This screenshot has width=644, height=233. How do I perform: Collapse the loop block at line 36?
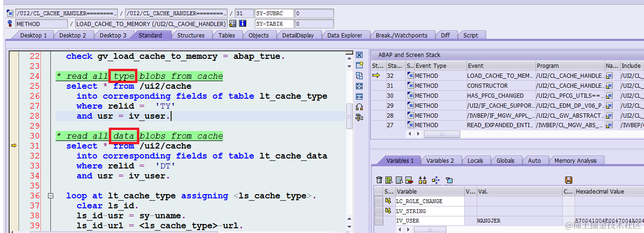coord(51,196)
